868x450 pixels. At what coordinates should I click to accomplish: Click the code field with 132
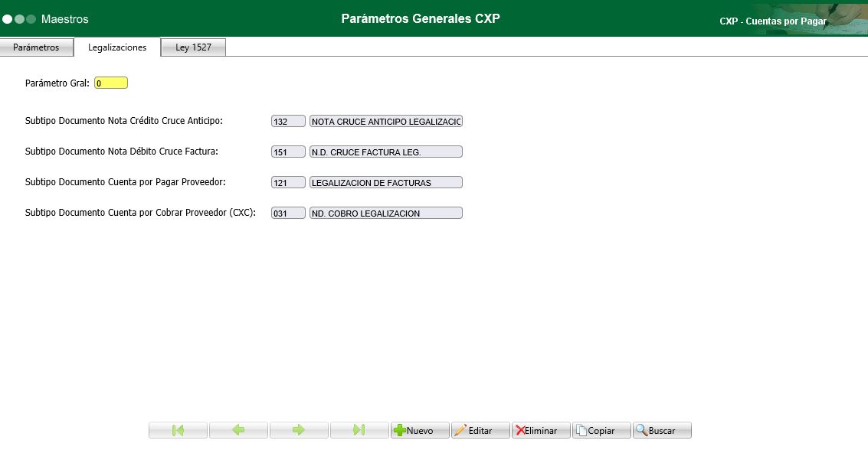point(288,121)
